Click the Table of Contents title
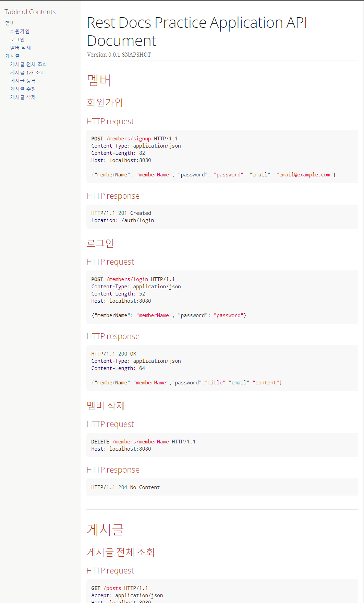 [30, 12]
